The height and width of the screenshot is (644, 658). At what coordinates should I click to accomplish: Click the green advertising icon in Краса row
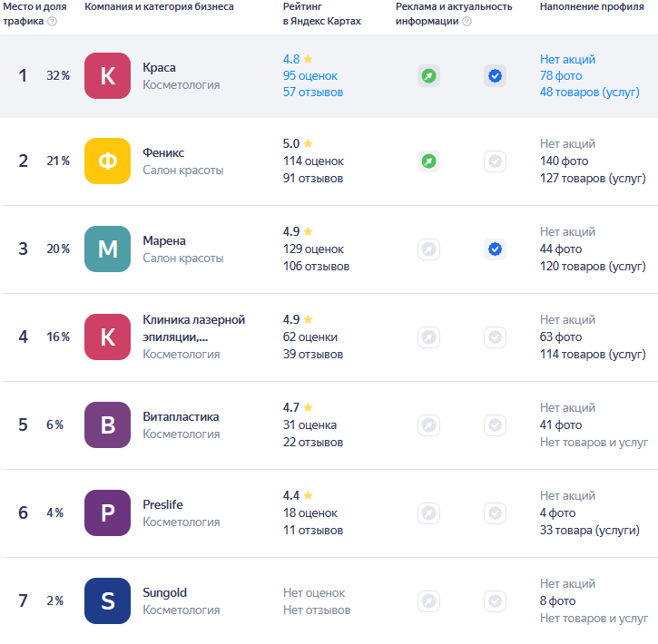pos(428,76)
